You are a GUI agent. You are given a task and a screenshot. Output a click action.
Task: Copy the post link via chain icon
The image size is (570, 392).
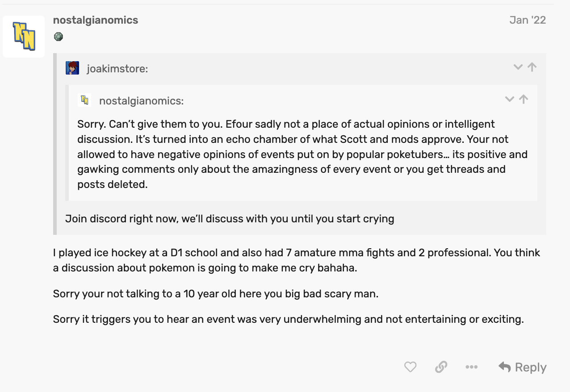pyautogui.click(x=441, y=367)
